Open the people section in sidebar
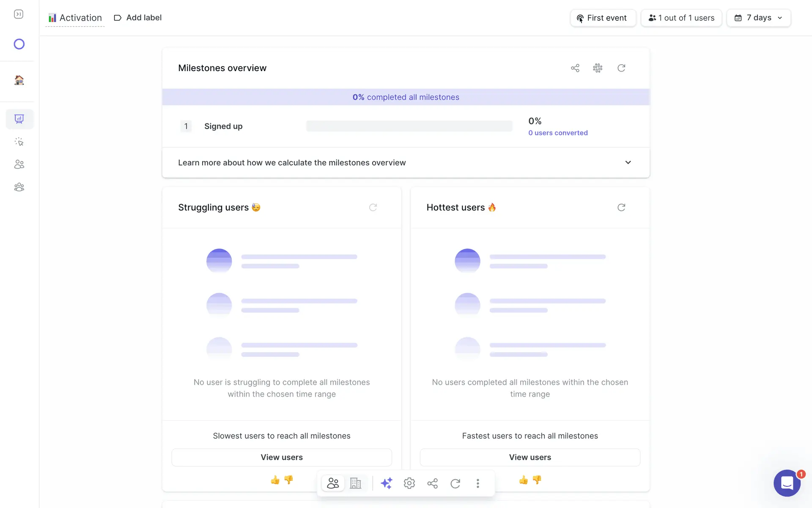Screen dimensions: 812x508 click(19, 164)
